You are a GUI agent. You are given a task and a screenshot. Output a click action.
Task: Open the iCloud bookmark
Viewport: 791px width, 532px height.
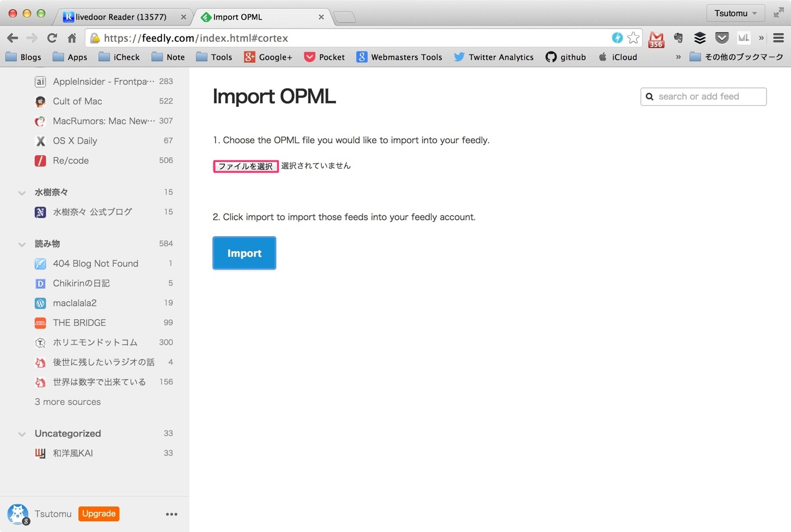[x=617, y=57]
